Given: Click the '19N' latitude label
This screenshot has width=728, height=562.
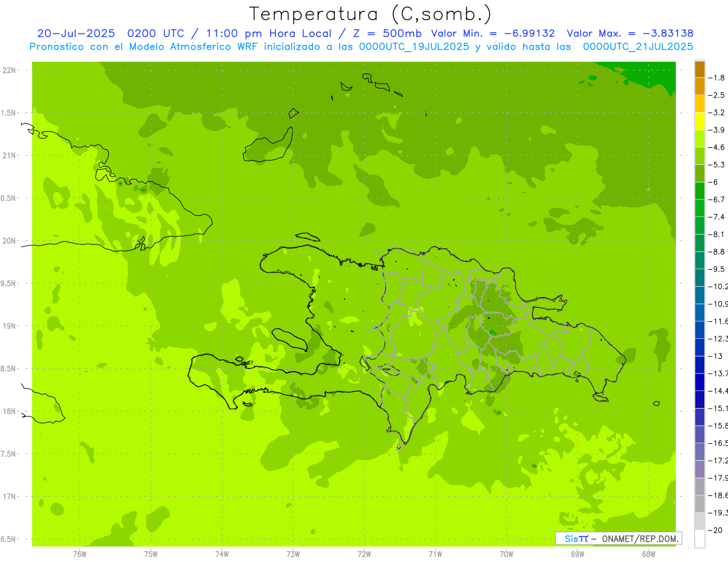Looking at the screenshot, I should (9, 326).
